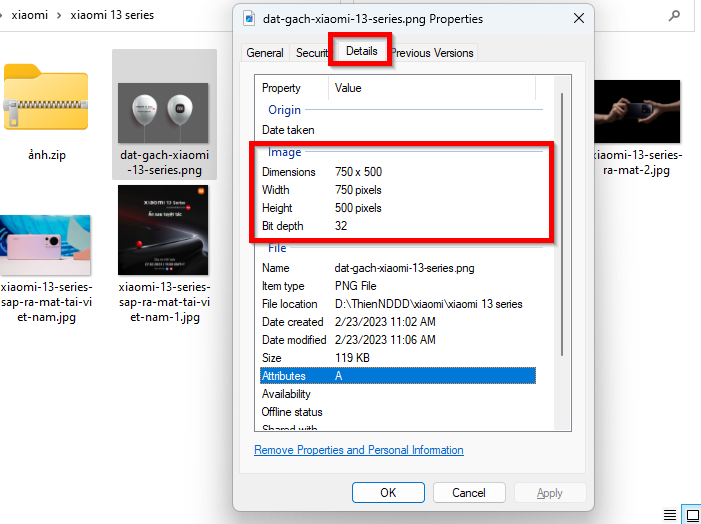The image size is (701, 524).
Task: Navigate to xiaomi 13 series breadcrumb
Action: pyautogui.click(x=112, y=15)
